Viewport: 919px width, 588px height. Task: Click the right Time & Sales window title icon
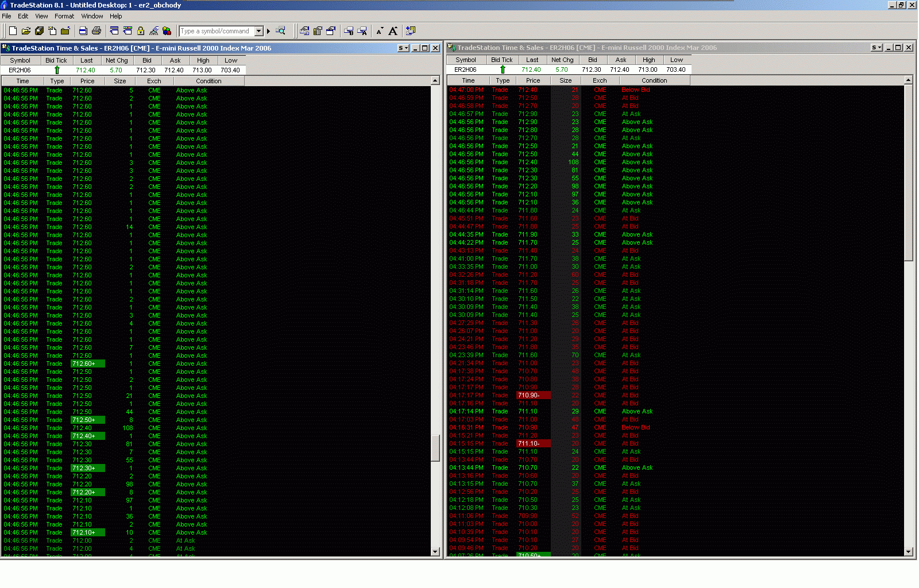[452, 48]
